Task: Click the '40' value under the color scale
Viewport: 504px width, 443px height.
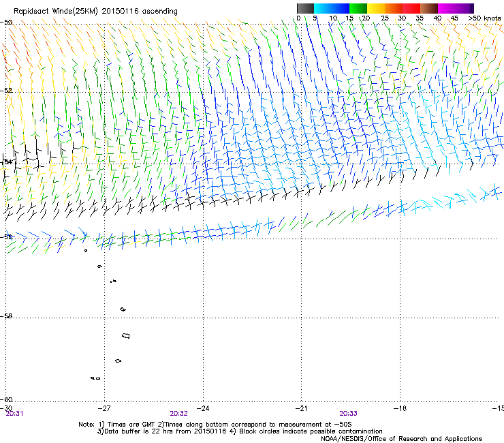Action: (437, 18)
